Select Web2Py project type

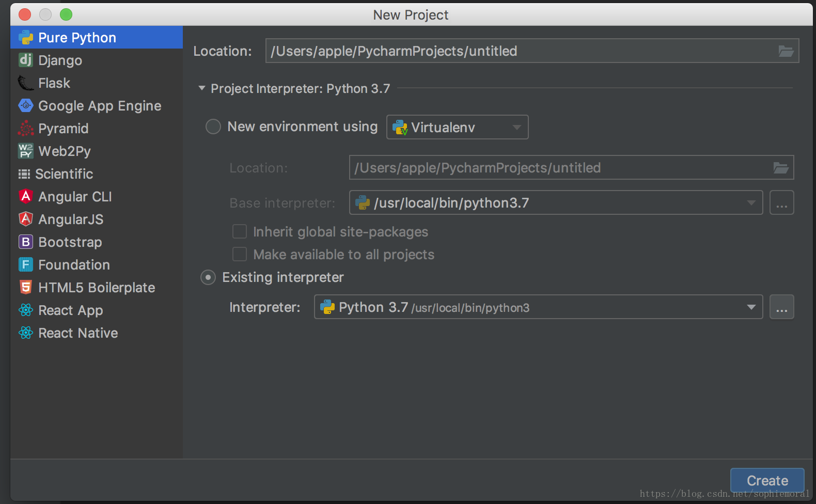point(65,151)
